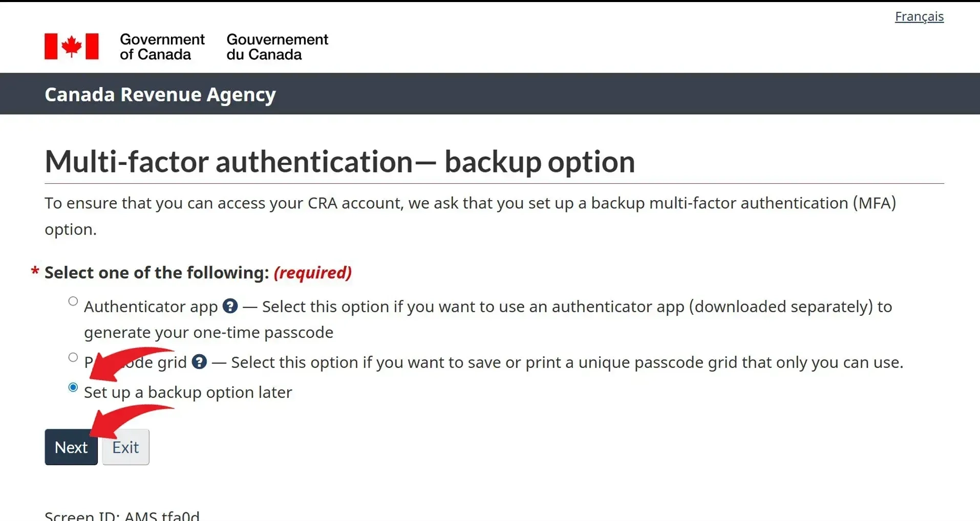
Task: Click the 'Government of Canada' wordmark
Action: click(162, 47)
